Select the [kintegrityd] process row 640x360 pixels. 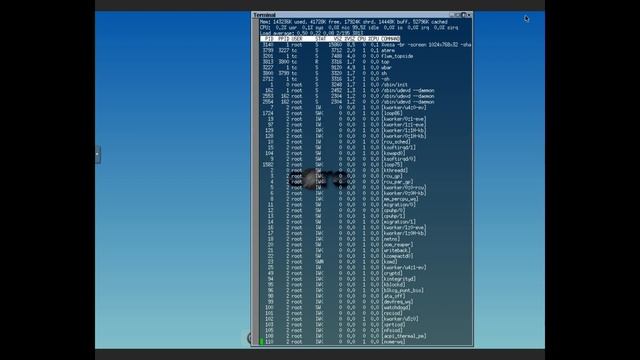365,279
